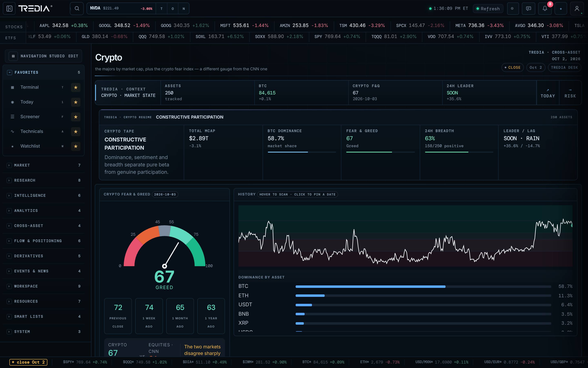The image size is (588, 368).
Task: Unfavorite Screener with its star toggle
Action: (x=76, y=117)
